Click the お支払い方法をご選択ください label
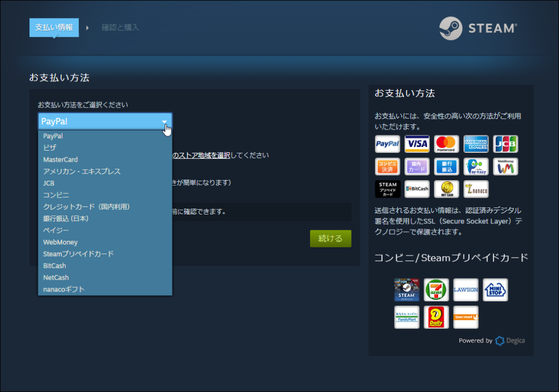559x392 pixels. 83,105
